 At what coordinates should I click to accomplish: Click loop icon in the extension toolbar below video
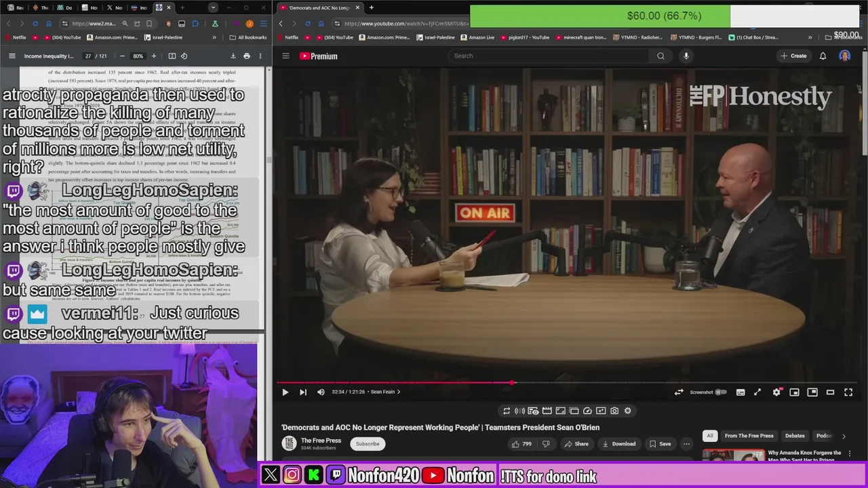(x=506, y=411)
